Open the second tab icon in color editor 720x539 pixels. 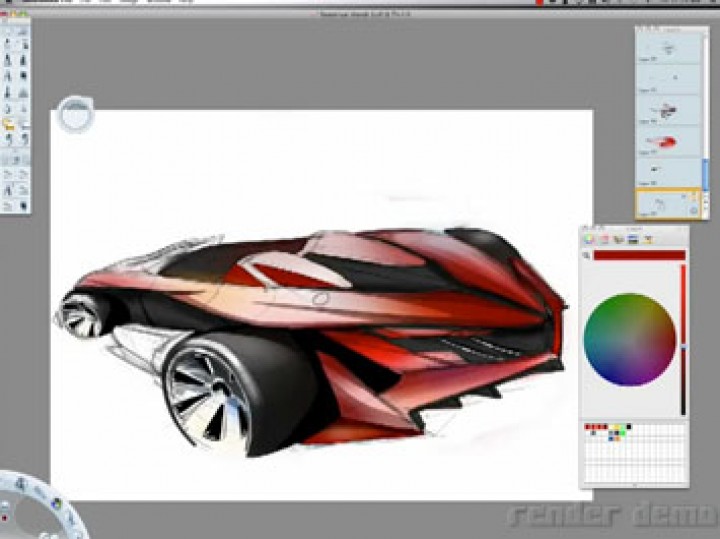[604, 239]
